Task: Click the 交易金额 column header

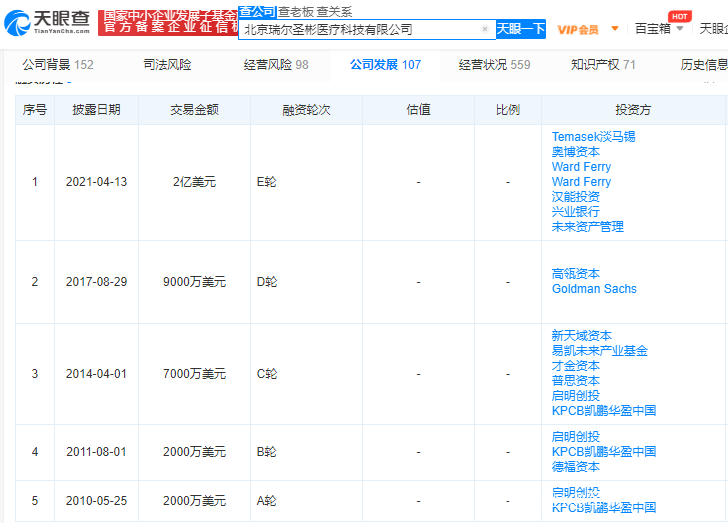Action: (x=195, y=110)
